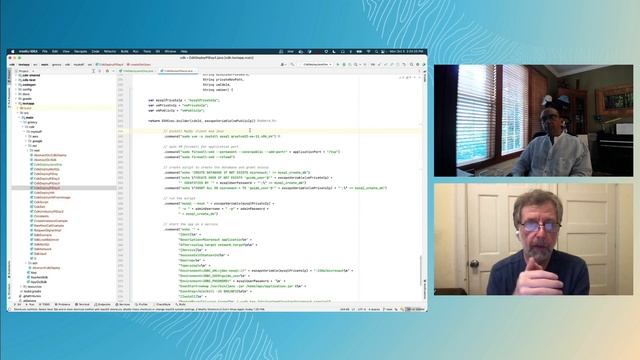Select build.gradle in project tree
This screenshot has width=640, height=360.
32,291
